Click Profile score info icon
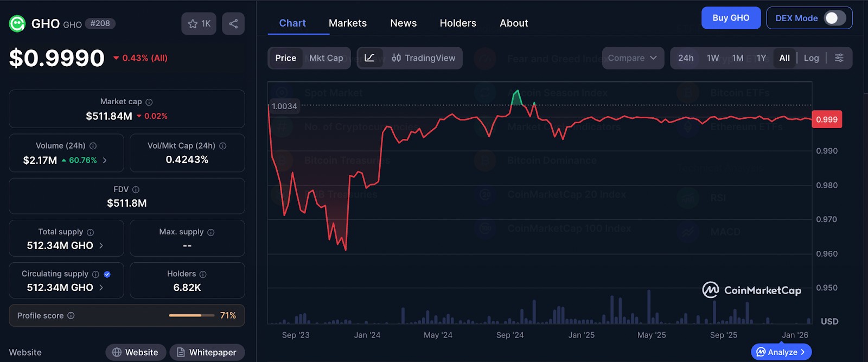 coord(71,315)
